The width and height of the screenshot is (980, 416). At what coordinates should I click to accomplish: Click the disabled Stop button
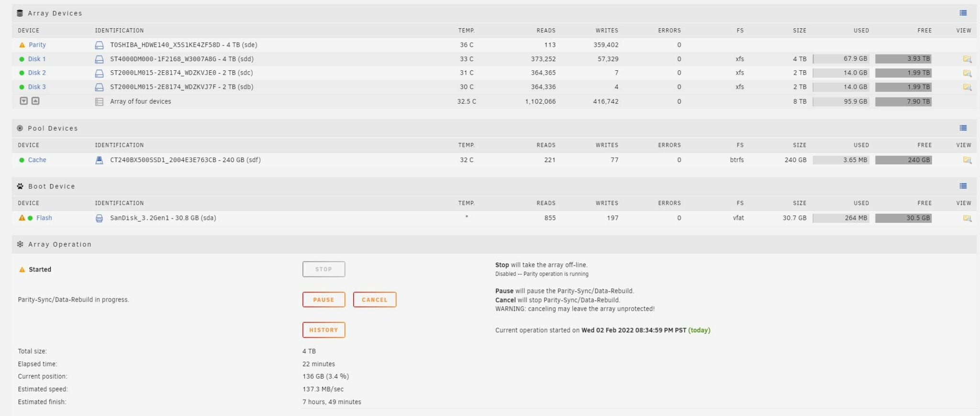tap(323, 269)
